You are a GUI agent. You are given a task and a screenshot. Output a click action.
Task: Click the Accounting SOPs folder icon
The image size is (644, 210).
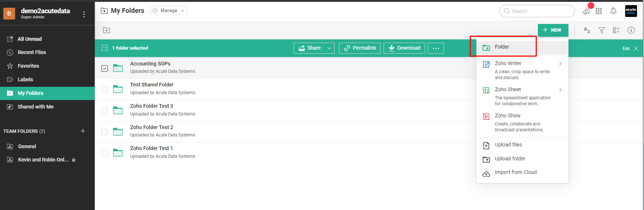coord(118,68)
